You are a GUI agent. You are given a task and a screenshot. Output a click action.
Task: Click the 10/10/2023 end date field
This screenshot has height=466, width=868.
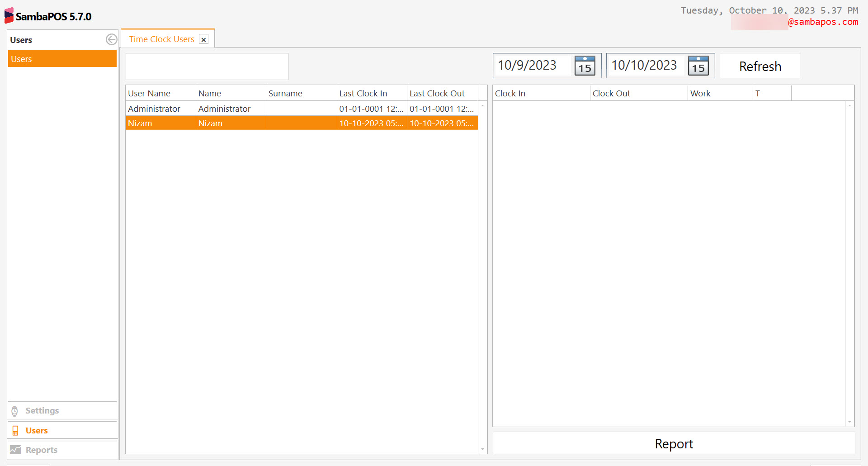coord(644,65)
